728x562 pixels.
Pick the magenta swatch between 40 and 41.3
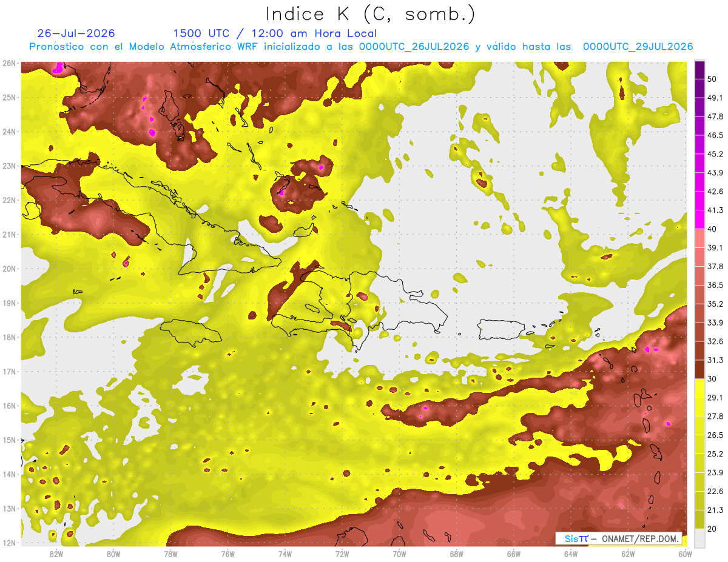[699, 219]
